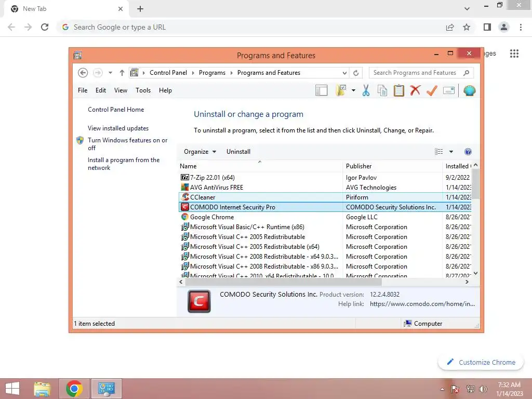Open File Explorer from the taskbar
The width and height of the screenshot is (532, 399).
click(42, 389)
